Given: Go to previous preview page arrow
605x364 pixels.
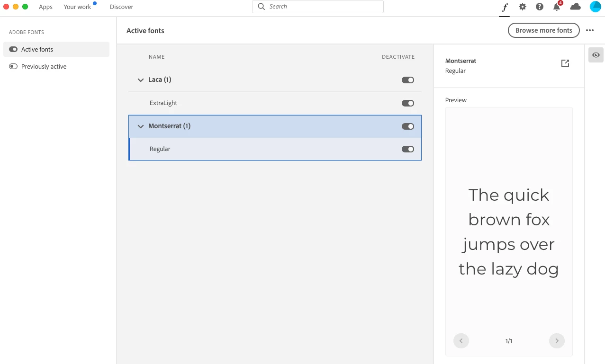Looking at the screenshot, I should coord(461,341).
